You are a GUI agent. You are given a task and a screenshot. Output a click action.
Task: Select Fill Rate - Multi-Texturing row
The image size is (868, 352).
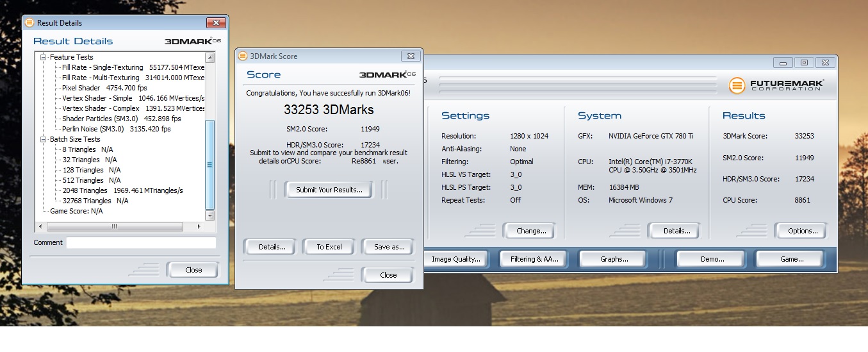[x=133, y=78]
